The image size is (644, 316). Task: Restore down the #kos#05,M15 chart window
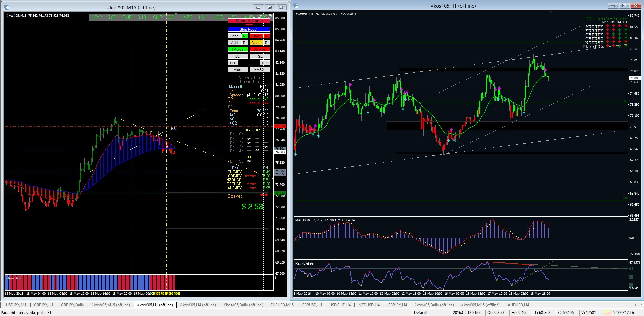coord(270,7)
